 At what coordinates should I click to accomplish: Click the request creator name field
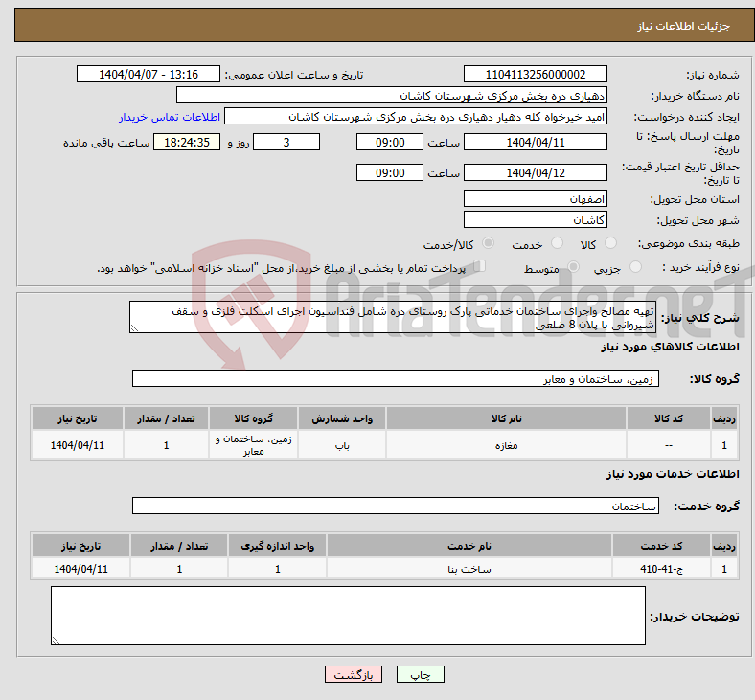[416, 117]
